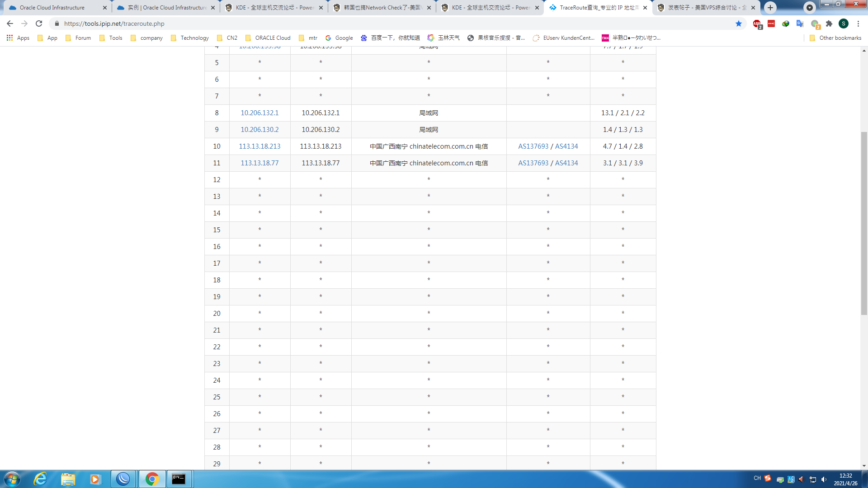Viewport: 868px width, 488px height.
Task: Expand the Other bookmarks folder
Action: 835,38
